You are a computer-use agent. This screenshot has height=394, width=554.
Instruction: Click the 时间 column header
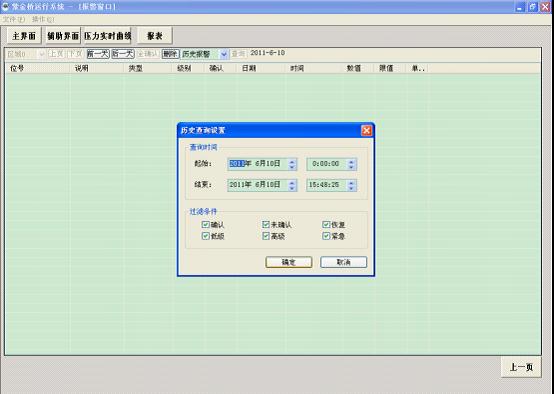point(314,68)
